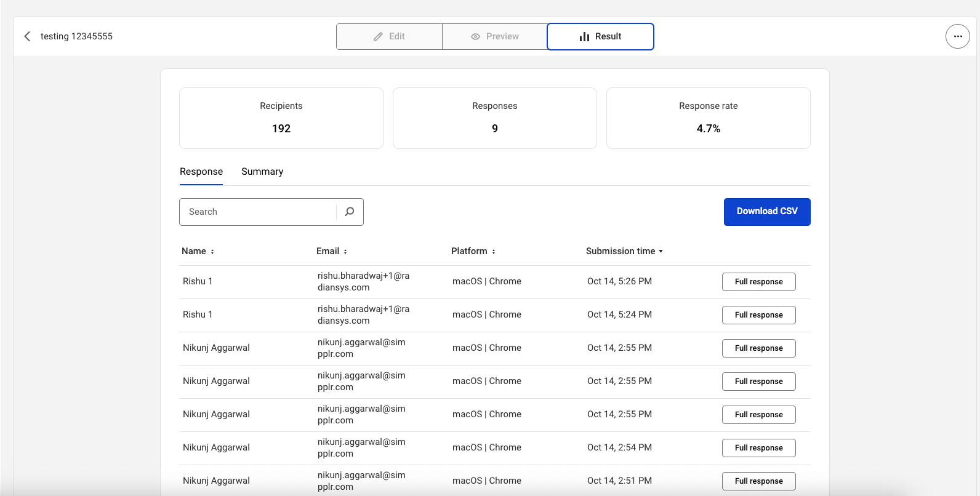Image resolution: width=980 pixels, height=496 pixels.
Task: Expand Submission time sort arrow
Action: [x=661, y=252]
